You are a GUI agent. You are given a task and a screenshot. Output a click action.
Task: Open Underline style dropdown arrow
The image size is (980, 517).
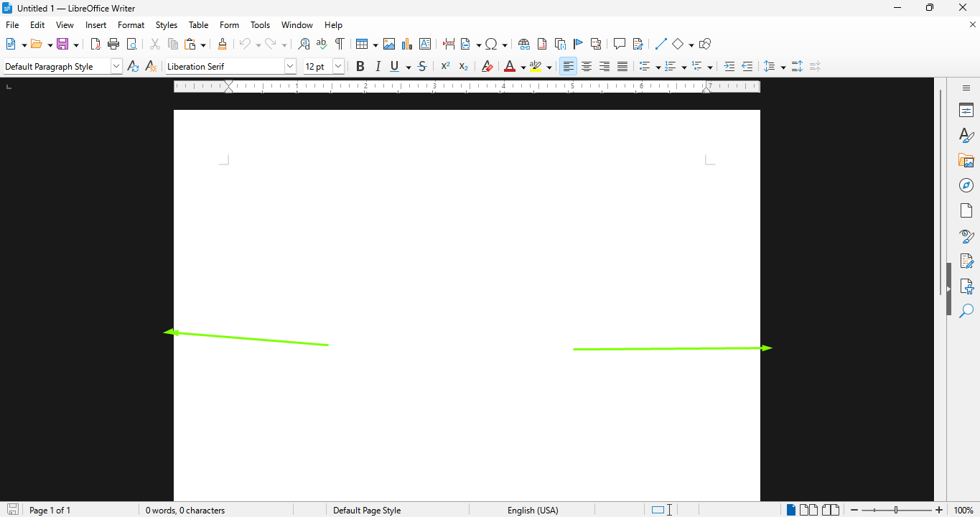pyautogui.click(x=409, y=67)
